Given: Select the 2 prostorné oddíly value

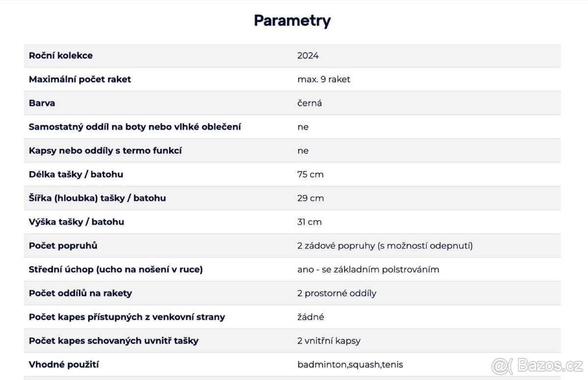Looking at the screenshot, I should click(x=337, y=293).
